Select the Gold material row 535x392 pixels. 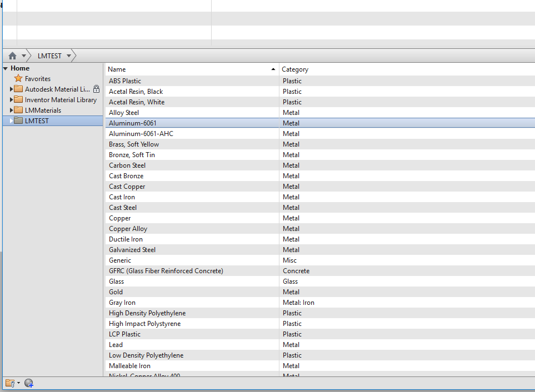[x=320, y=292]
